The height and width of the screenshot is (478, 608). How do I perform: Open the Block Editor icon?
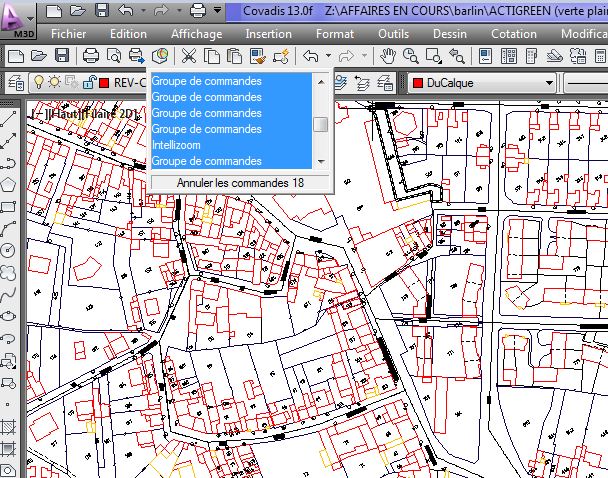click(281, 56)
